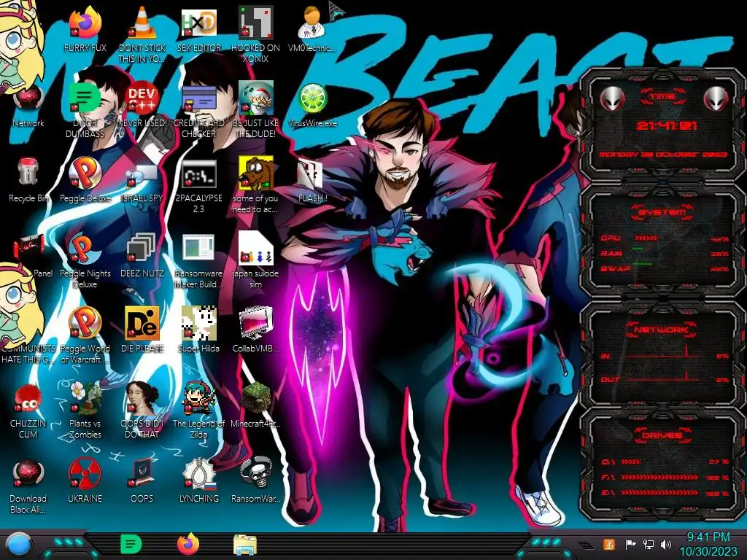This screenshot has width=747, height=560.
Task: Click the SYSTEM widget header
Action: coord(662,212)
